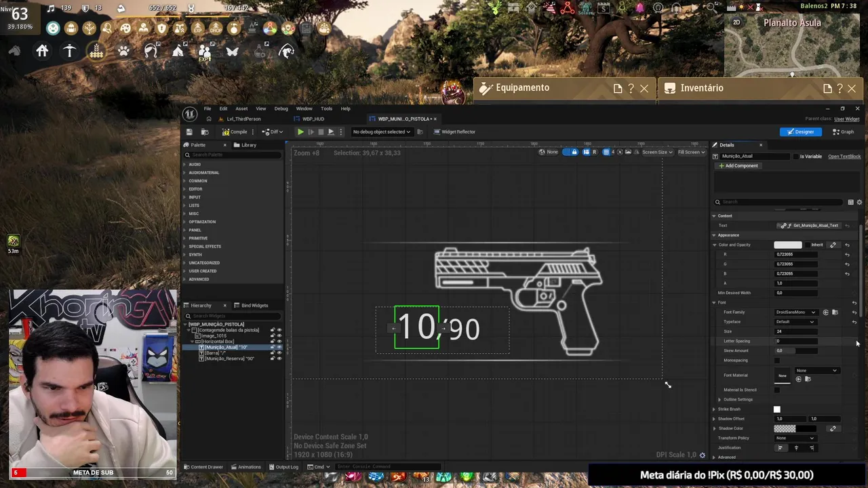Screen dimensions: 868x488
Task: Switch to the Lvl_ThirdPerson tab
Action: [243, 119]
